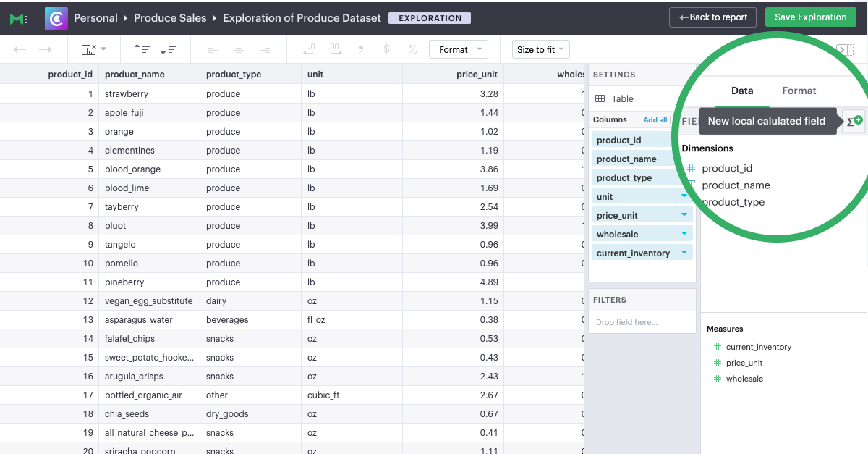Click the undo arrow icon

pos(20,49)
